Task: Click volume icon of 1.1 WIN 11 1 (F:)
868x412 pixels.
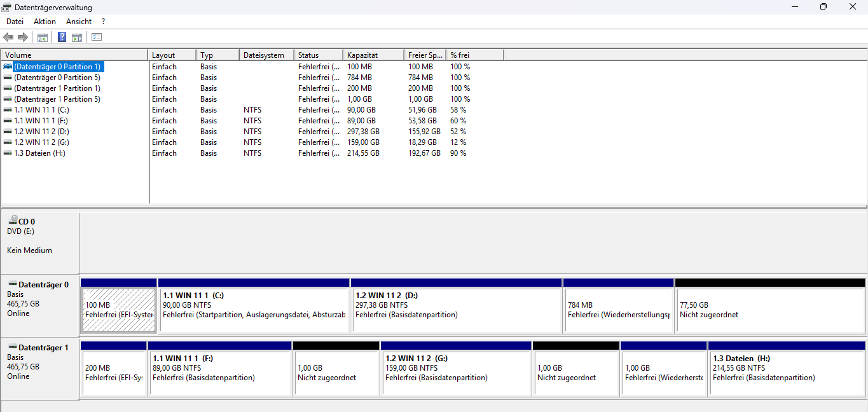Action: coord(8,120)
